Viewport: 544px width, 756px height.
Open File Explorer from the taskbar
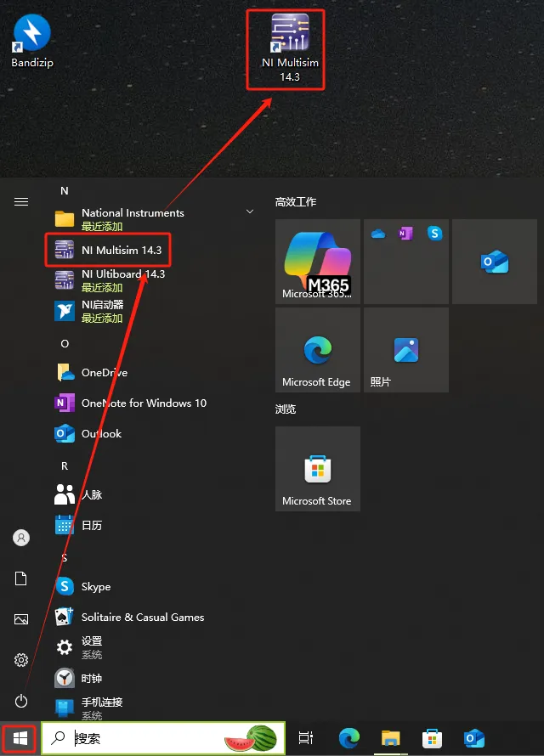[391, 738]
